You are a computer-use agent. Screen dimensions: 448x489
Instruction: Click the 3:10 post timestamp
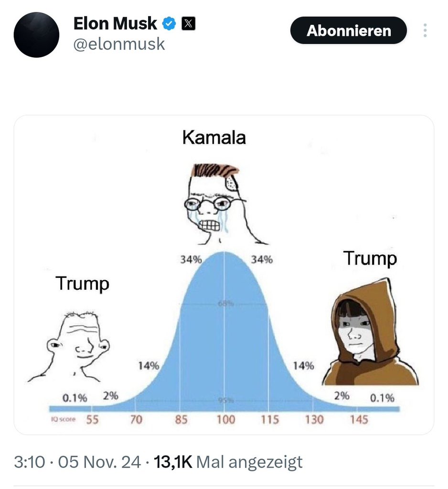(x=30, y=462)
